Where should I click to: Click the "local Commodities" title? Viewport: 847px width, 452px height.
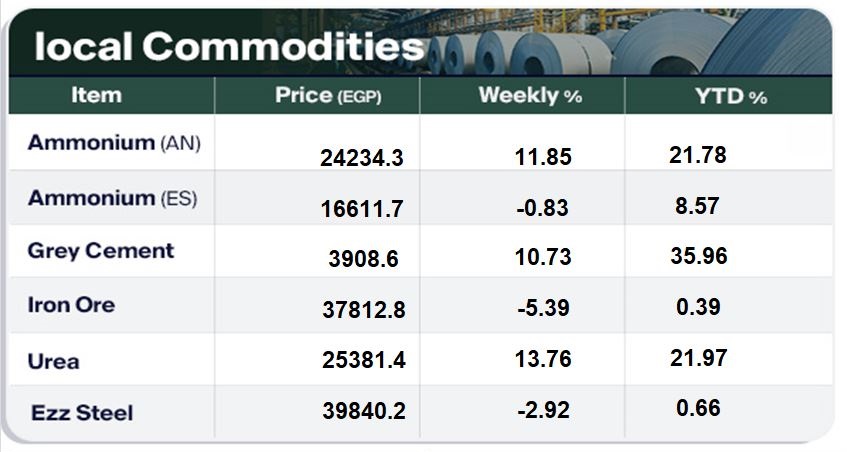click(x=229, y=46)
